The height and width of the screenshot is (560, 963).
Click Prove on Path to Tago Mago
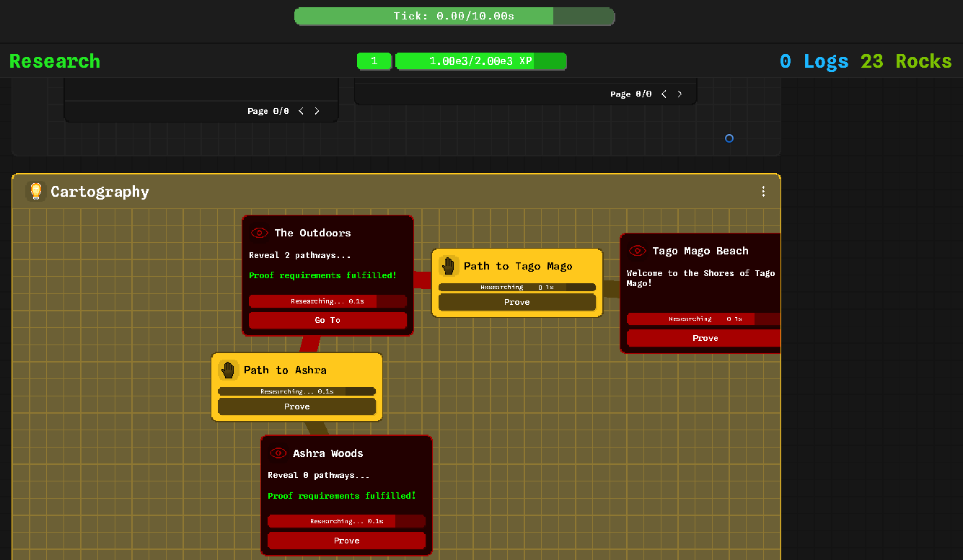(x=517, y=302)
